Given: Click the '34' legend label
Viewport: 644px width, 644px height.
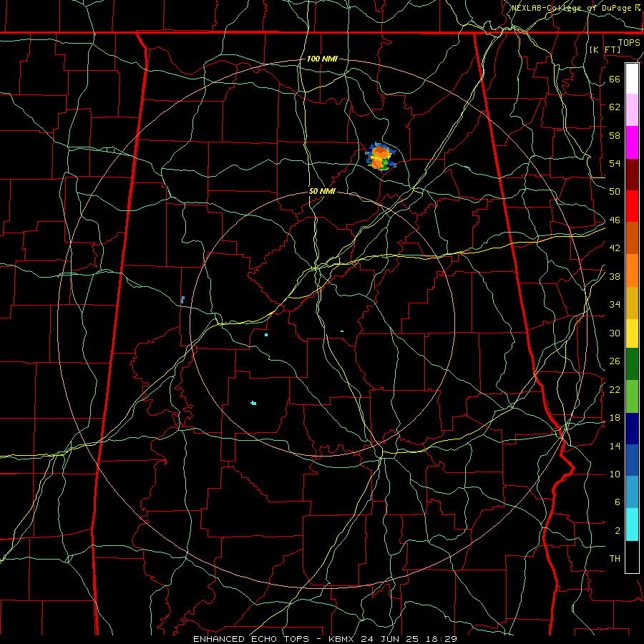Looking at the screenshot, I should click(615, 305).
